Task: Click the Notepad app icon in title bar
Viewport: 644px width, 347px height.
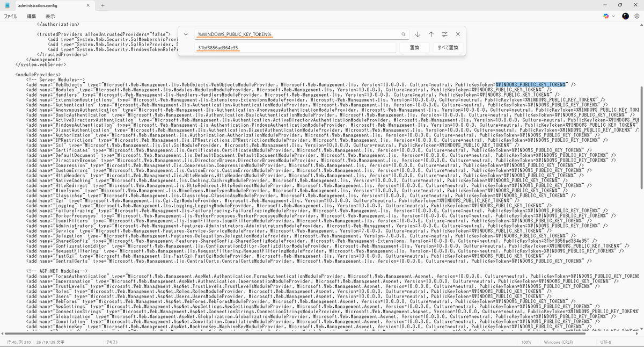Action: coord(8,5)
